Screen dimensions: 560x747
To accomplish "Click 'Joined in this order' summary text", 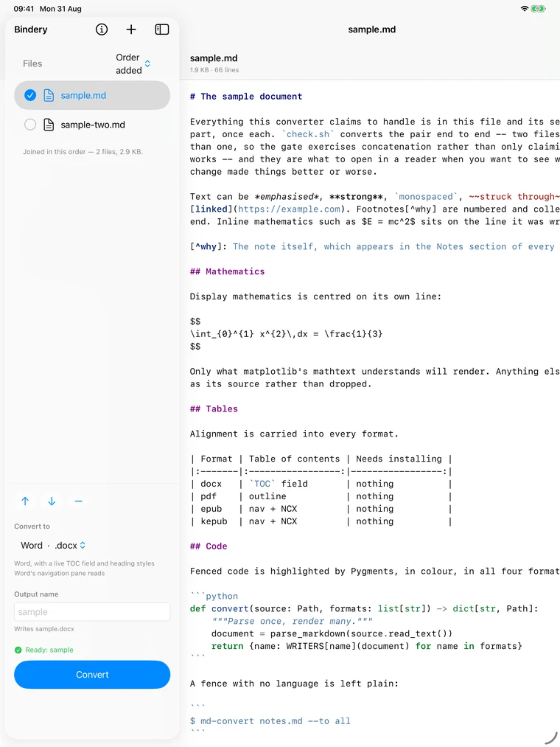I will (83, 152).
